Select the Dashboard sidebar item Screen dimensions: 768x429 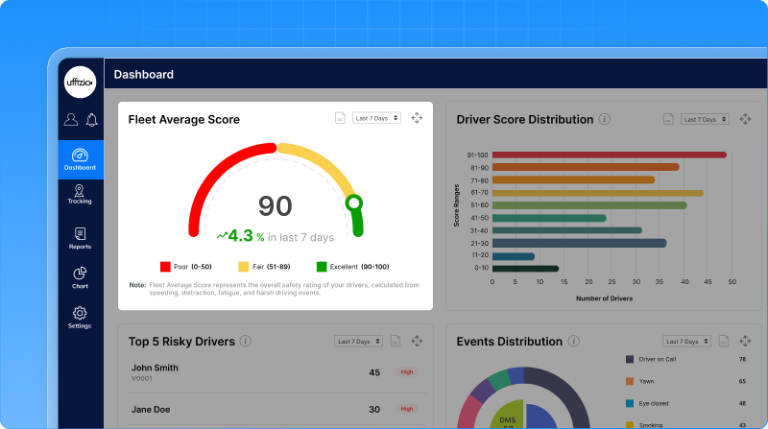click(x=80, y=159)
